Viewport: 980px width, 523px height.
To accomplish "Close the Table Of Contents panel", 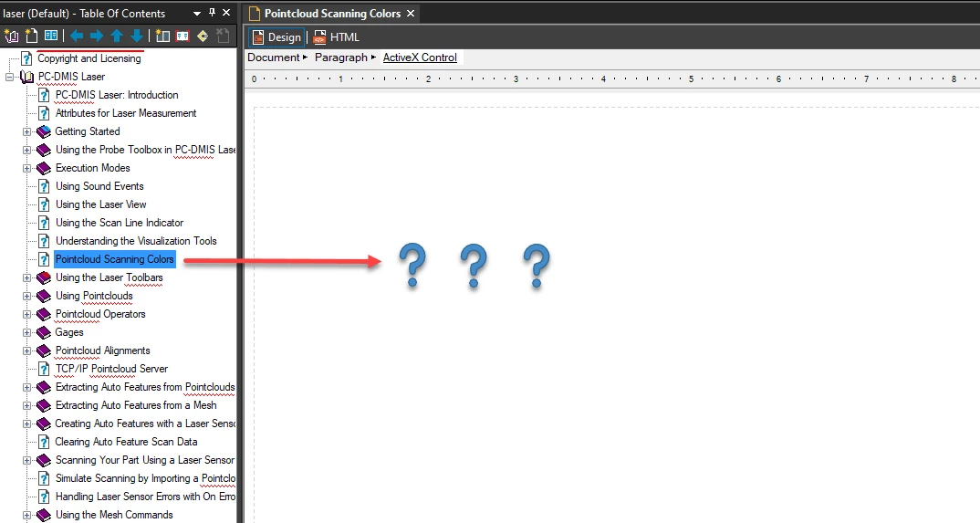I will [x=226, y=13].
